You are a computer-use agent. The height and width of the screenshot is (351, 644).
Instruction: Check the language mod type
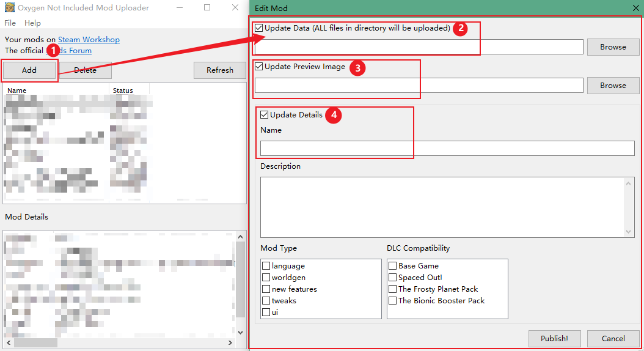click(x=266, y=266)
